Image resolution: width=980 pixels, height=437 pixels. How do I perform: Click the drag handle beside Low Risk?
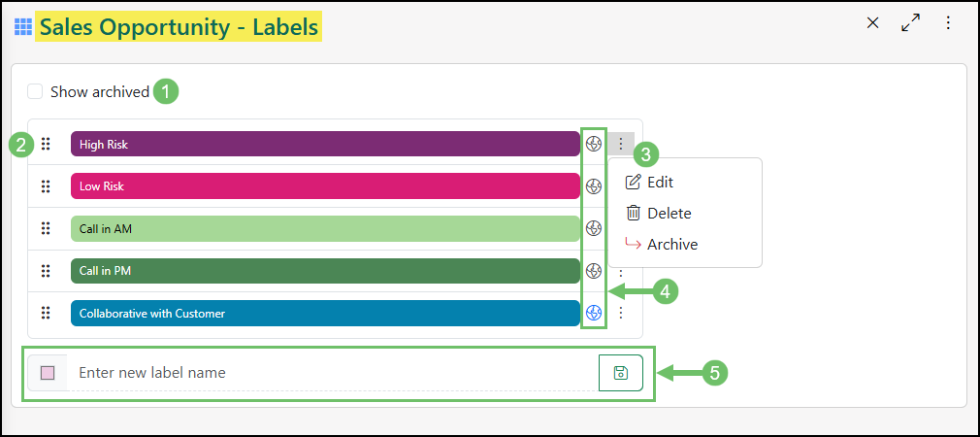(x=45, y=185)
